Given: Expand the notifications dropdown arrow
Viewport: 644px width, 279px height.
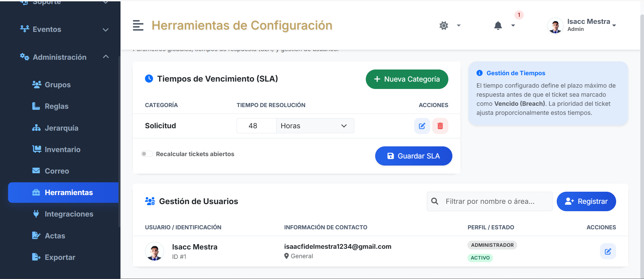Looking at the screenshot, I should click(x=513, y=26).
